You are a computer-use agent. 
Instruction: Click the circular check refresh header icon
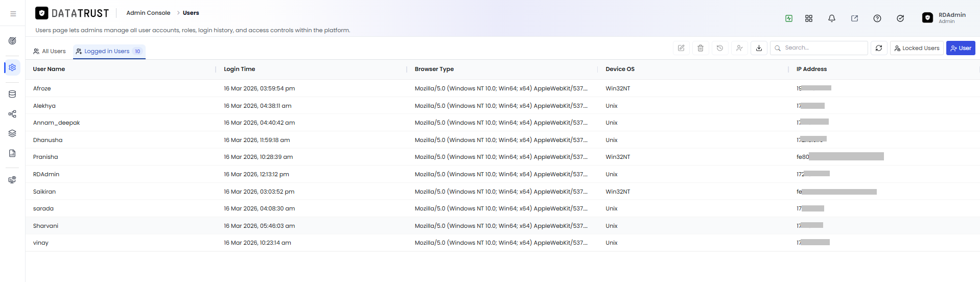(x=900, y=18)
